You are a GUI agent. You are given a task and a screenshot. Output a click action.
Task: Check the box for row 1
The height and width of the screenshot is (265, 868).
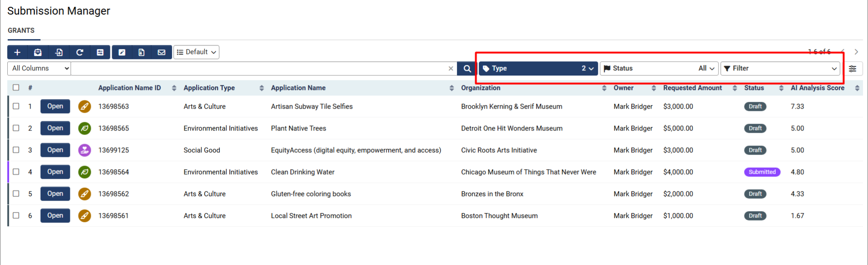[16, 106]
